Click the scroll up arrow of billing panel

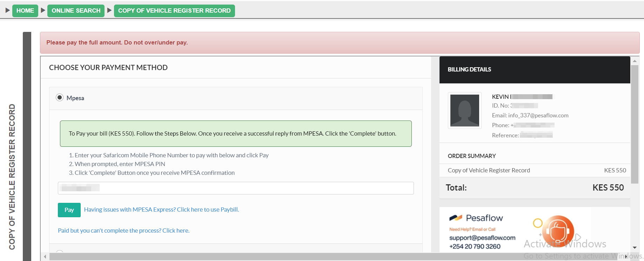pyautogui.click(x=635, y=61)
